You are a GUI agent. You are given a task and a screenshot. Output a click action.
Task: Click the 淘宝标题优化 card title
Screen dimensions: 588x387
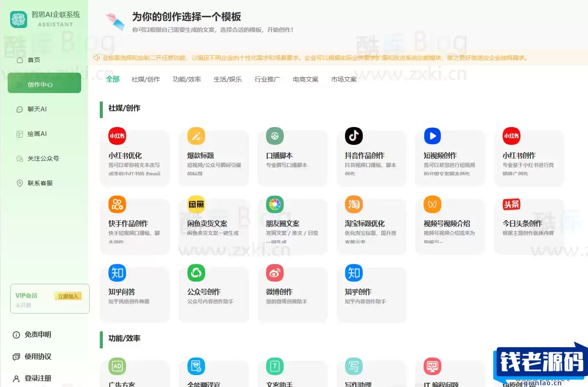365,223
